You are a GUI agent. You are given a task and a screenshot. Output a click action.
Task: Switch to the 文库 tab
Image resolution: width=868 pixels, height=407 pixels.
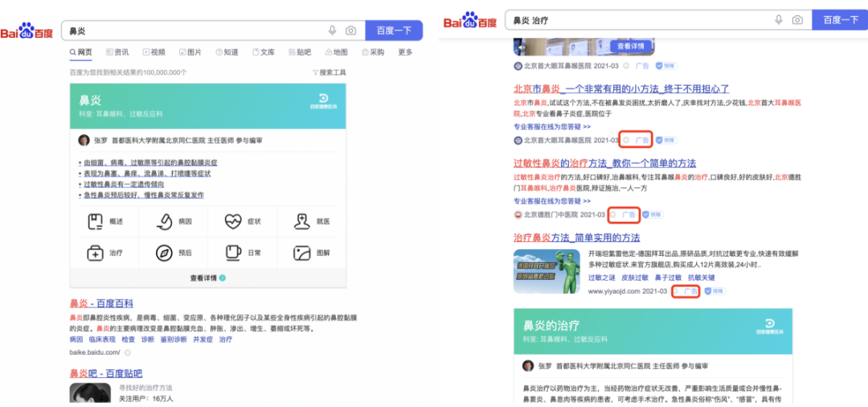click(264, 52)
